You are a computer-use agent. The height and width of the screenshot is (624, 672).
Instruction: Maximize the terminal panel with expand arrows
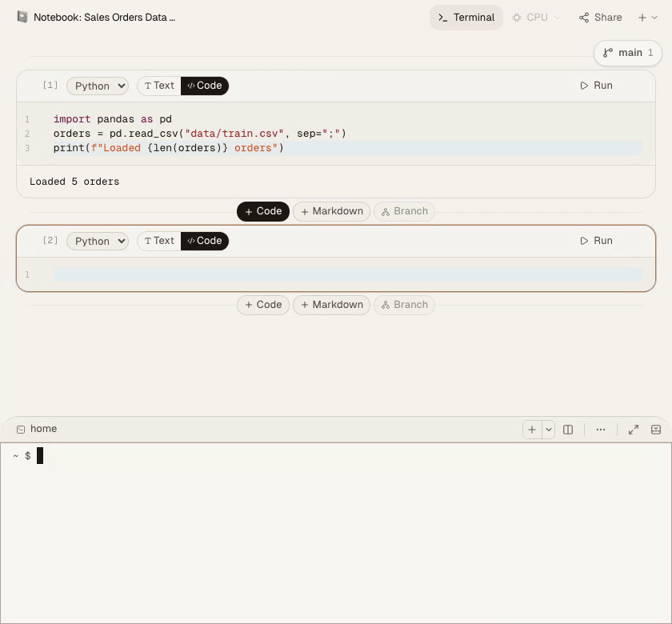[634, 430]
